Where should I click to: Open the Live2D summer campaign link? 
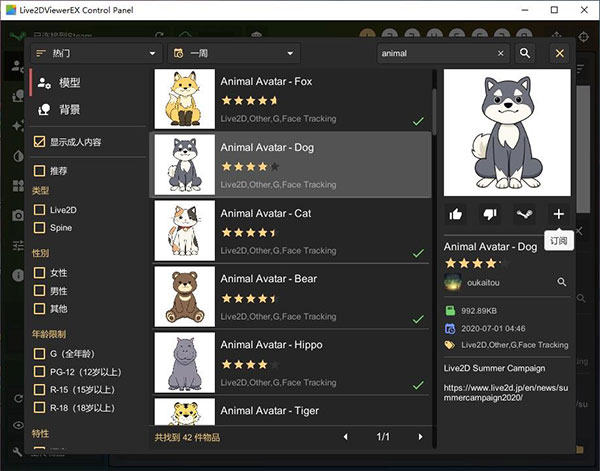pyautogui.click(x=505, y=391)
